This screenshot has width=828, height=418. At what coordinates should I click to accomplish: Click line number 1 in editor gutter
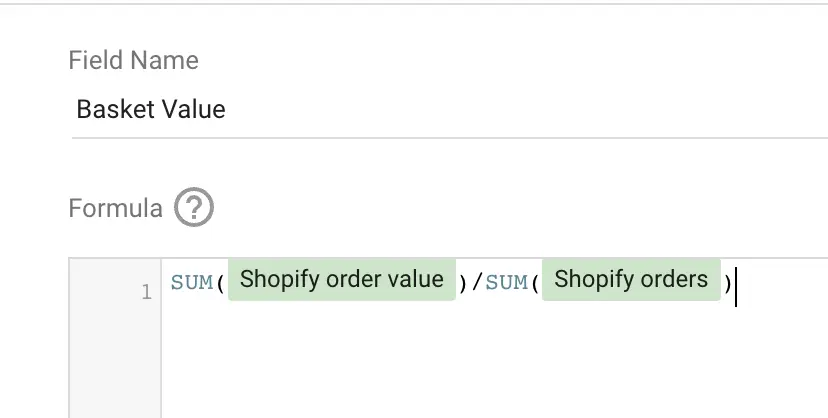coord(147,292)
